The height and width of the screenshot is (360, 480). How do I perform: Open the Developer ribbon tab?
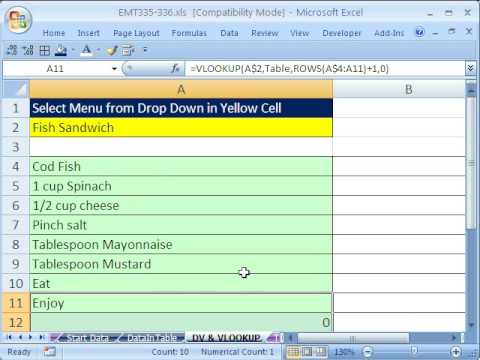click(342, 33)
